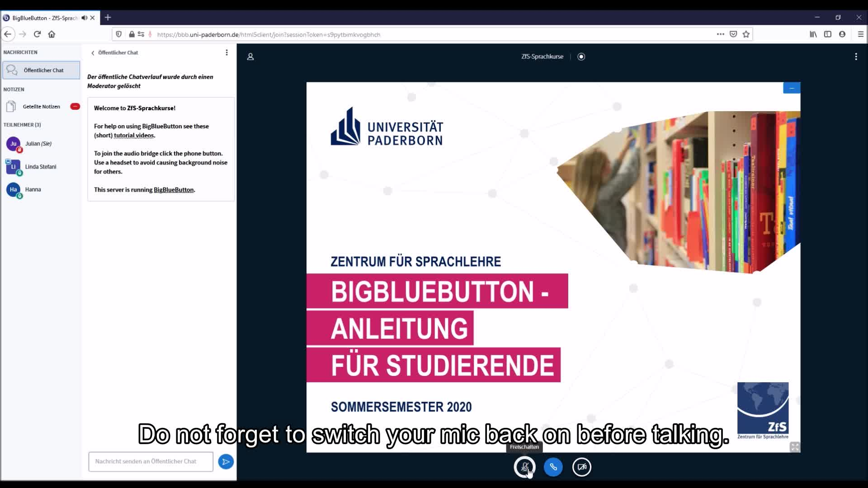Mute tab audio via speaker icon

[x=84, y=18]
